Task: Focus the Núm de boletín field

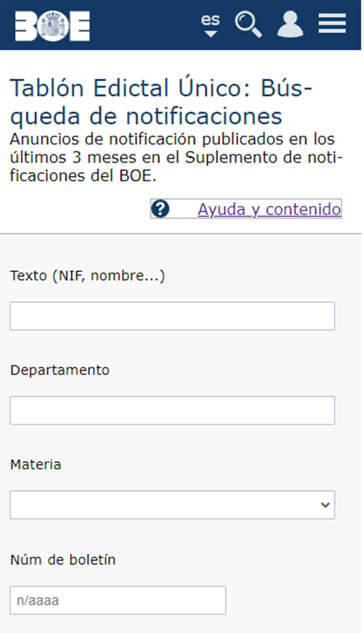Action: (x=118, y=600)
